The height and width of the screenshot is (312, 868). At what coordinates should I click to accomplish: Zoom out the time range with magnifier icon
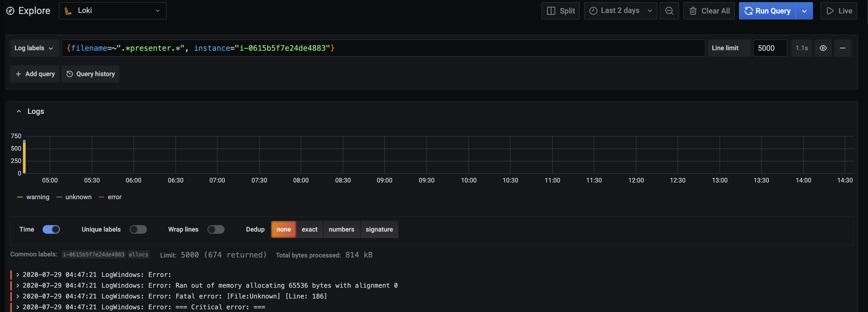tap(669, 11)
